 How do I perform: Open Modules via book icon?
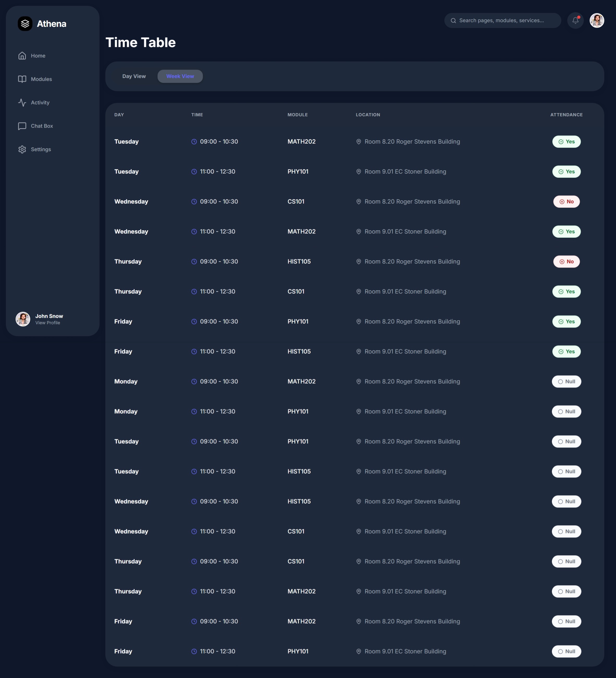point(22,79)
